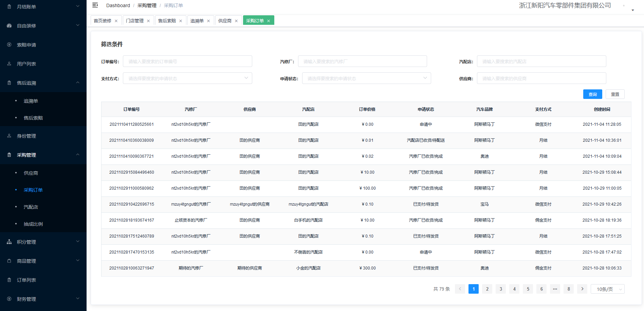Image resolution: width=644 pixels, height=311 pixels.
Task: Focus the 汽修厂 search input
Action: click(363, 61)
